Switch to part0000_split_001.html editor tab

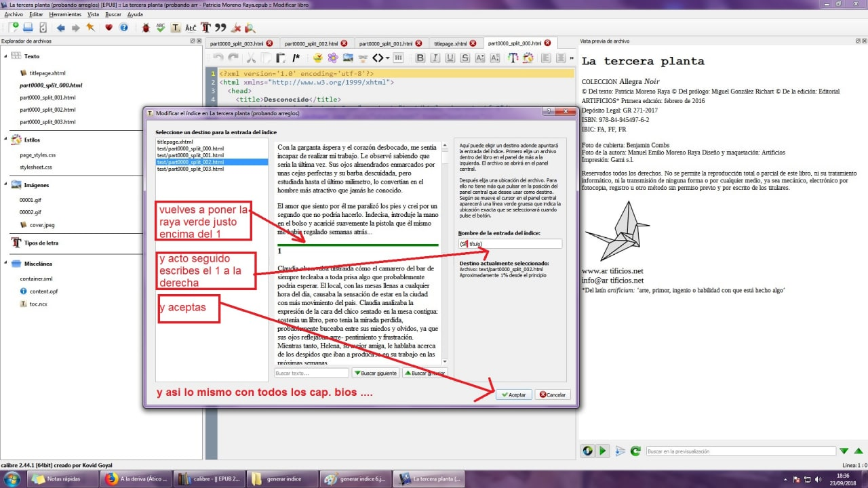click(x=391, y=43)
